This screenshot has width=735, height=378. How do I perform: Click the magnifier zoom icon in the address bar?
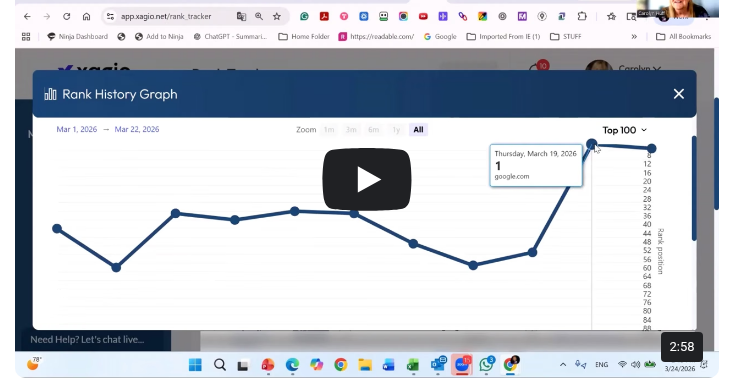pyautogui.click(x=259, y=16)
